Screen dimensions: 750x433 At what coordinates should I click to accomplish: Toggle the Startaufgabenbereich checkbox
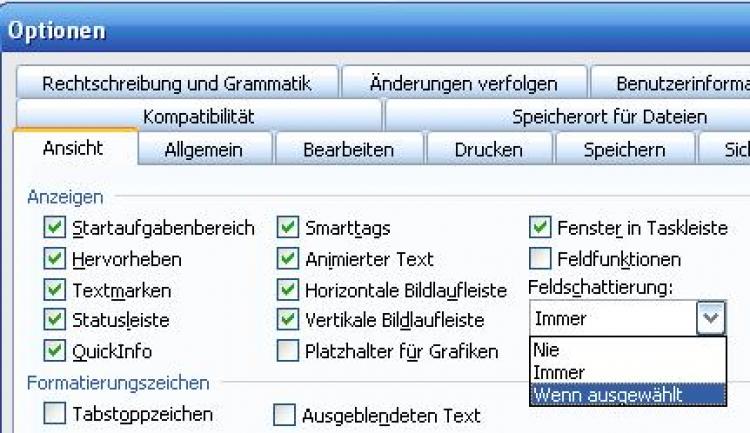tap(55, 229)
